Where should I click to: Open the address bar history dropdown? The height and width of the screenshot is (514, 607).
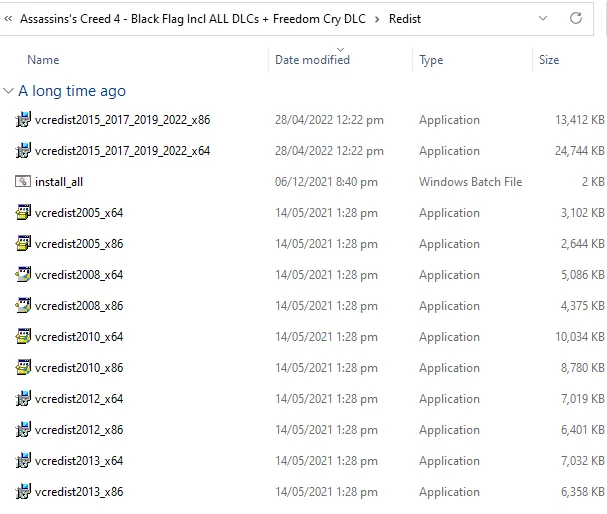coord(543,18)
